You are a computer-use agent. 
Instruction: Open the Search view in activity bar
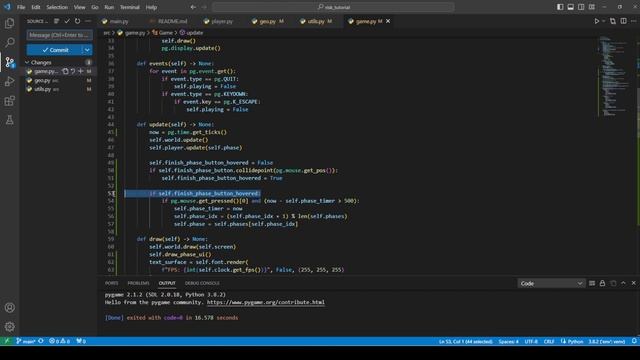coord(9,42)
